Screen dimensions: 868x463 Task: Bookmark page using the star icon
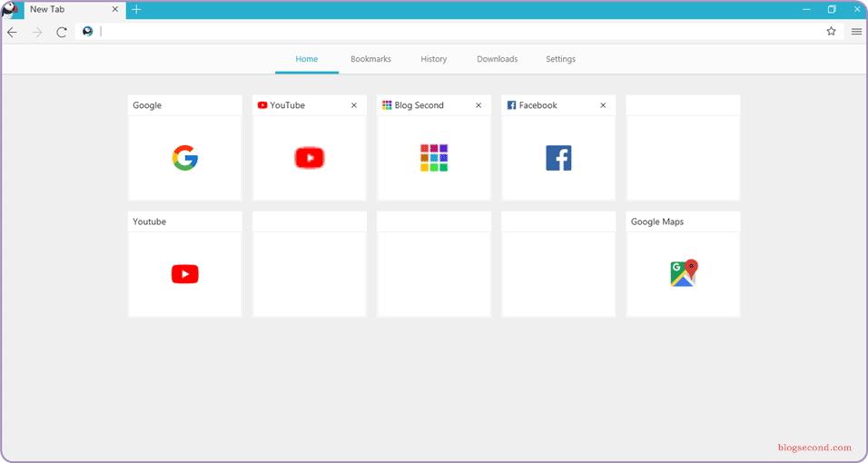[x=831, y=32]
